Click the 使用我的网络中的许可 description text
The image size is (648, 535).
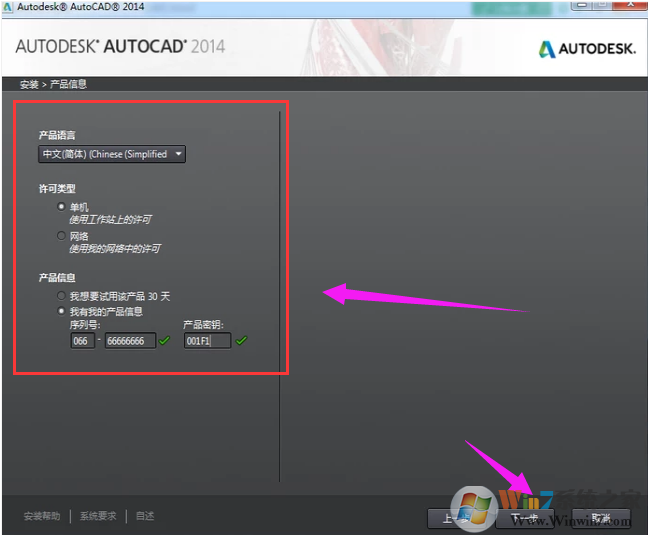tap(115, 249)
